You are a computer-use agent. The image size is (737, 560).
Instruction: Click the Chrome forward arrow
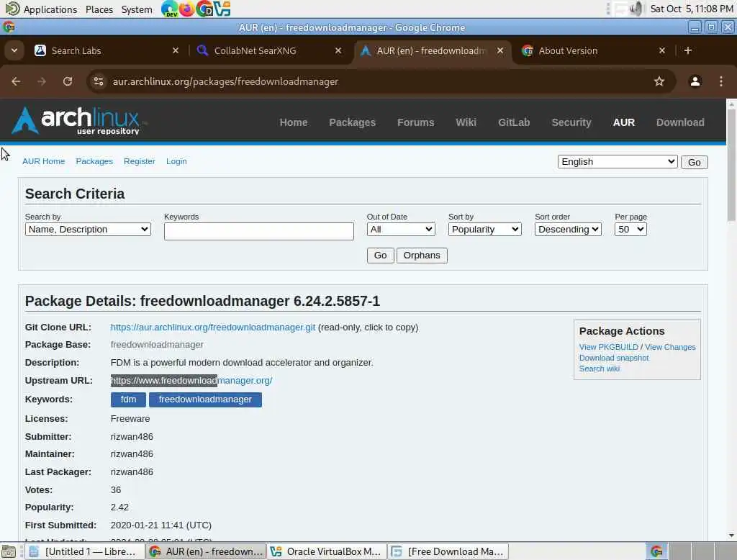click(42, 81)
